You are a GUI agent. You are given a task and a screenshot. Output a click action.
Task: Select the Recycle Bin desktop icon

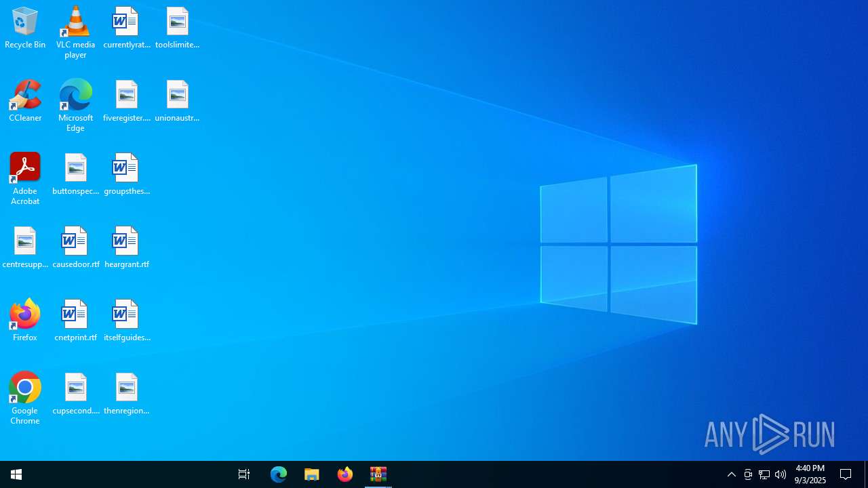(x=25, y=28)
